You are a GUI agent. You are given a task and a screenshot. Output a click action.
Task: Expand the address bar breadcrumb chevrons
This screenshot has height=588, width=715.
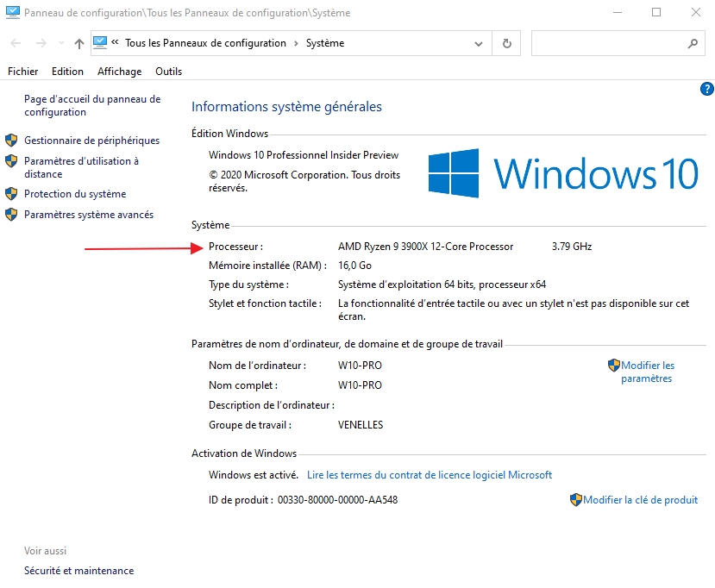(115, 42)
